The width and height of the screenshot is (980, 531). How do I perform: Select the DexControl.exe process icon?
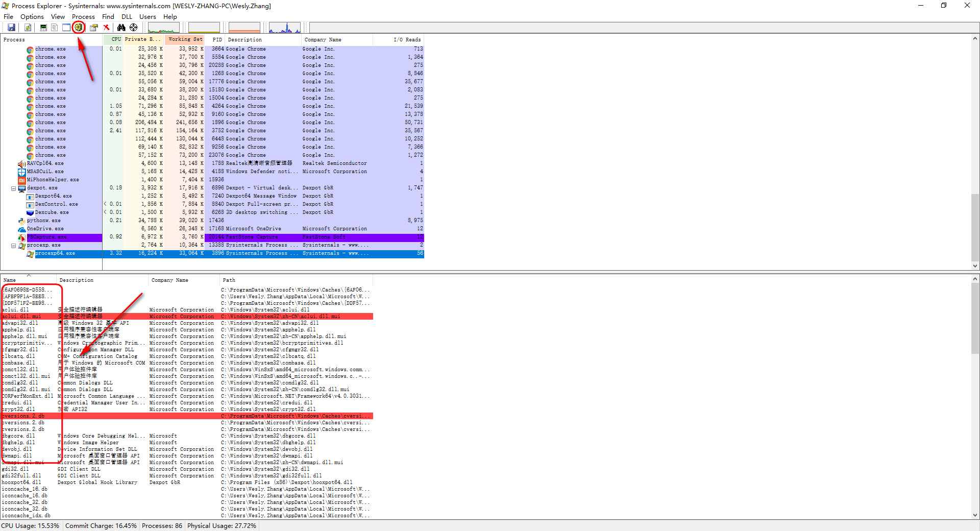click(x=30, y=205)
